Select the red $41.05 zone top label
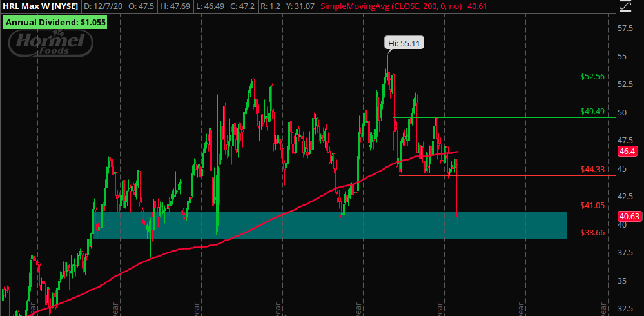 click(x=591, y=206)
